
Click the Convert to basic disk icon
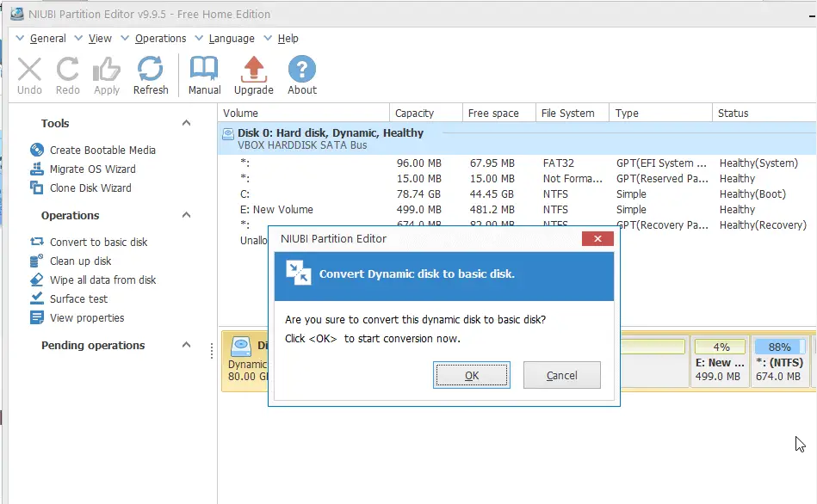[37, 242]
